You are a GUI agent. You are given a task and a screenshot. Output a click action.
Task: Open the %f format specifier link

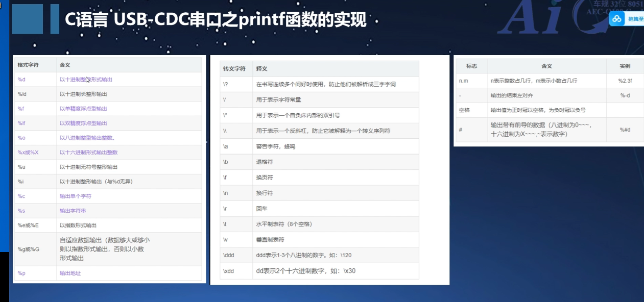21,109
